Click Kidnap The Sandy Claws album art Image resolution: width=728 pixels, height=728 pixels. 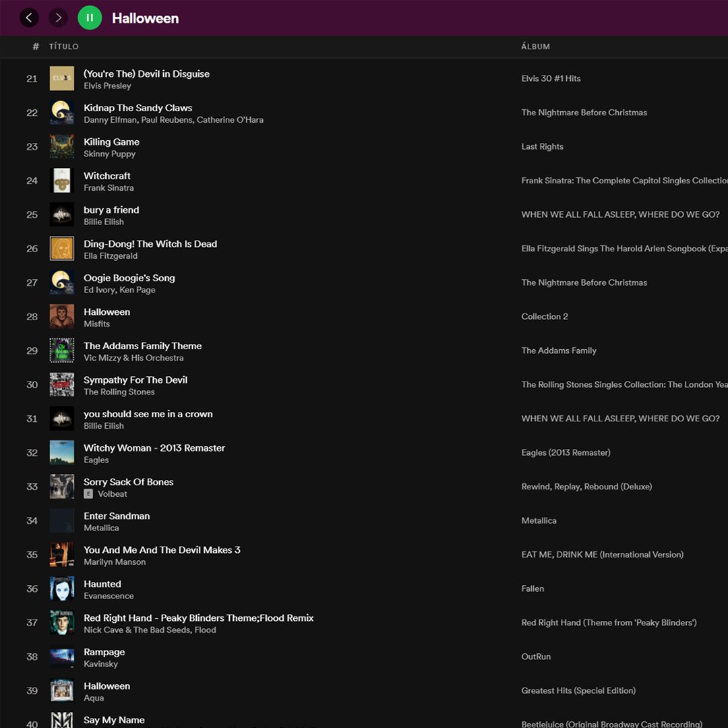pos(62,113)
